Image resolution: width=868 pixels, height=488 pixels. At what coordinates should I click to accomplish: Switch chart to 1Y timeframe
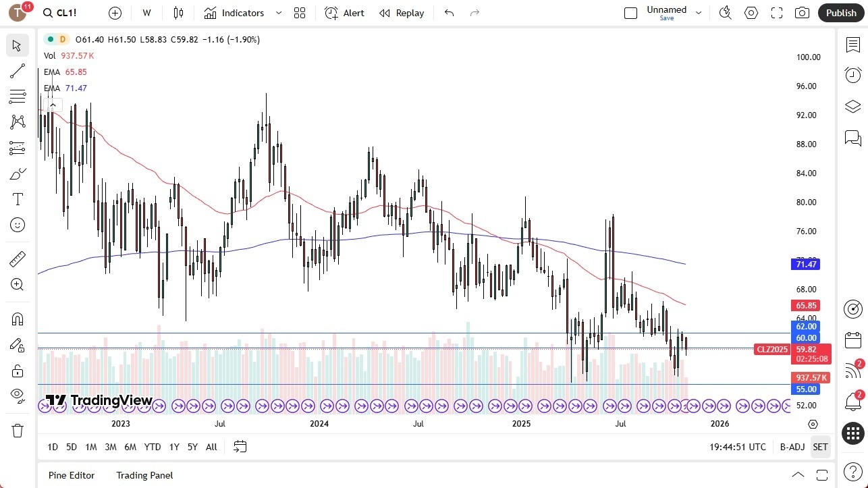pyautogui.click(x=173, y=447)
